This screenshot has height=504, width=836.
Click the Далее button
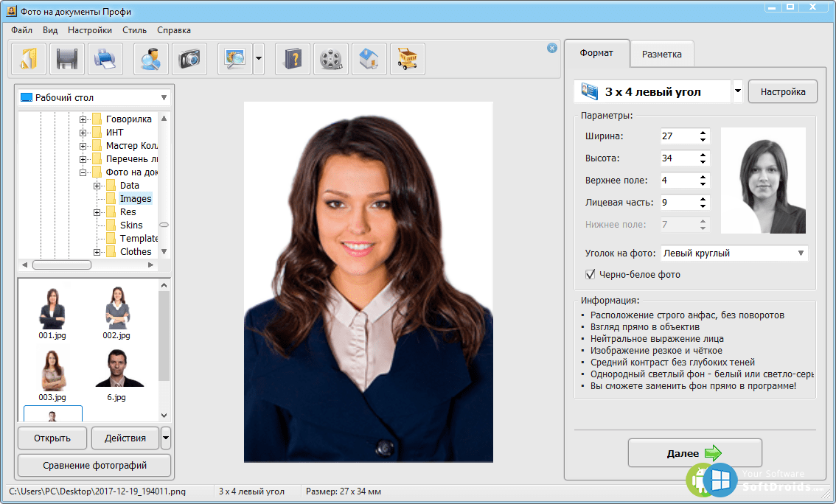[694, 453]
